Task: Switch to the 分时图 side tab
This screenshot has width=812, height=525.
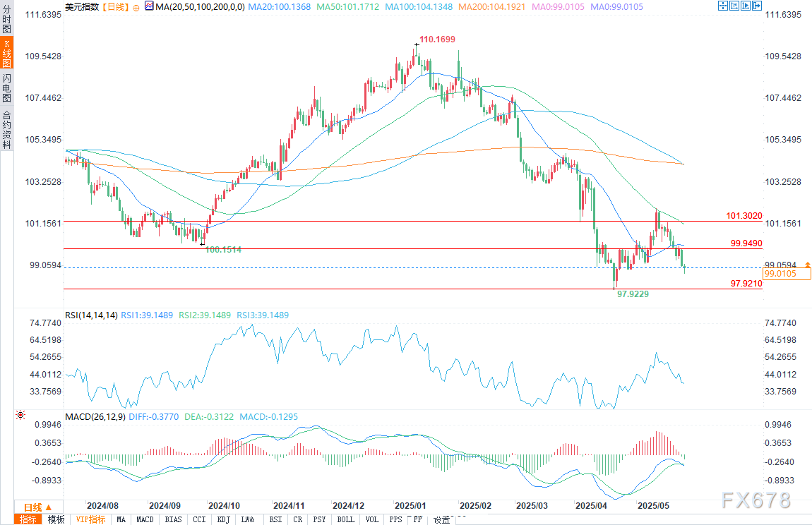Action: tap(7, 18)
